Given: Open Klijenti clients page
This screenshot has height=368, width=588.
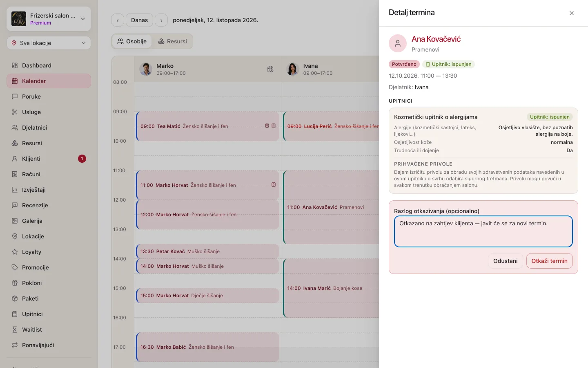Looking at the screenshot, I should (x=49, y=159).
